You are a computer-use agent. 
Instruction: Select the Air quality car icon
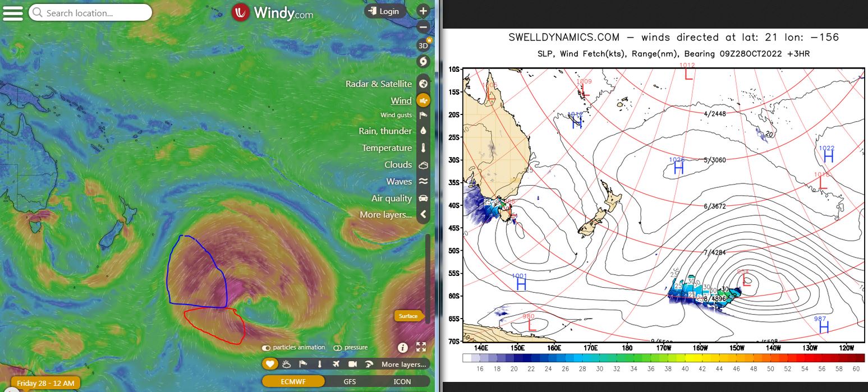click(x=424, y=199)
